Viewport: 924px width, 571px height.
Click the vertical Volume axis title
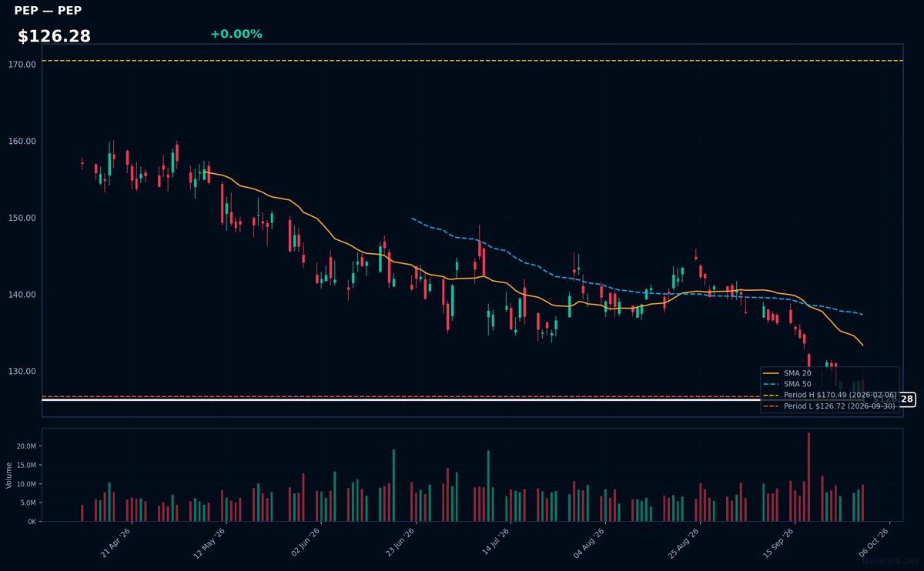(9, 475)
